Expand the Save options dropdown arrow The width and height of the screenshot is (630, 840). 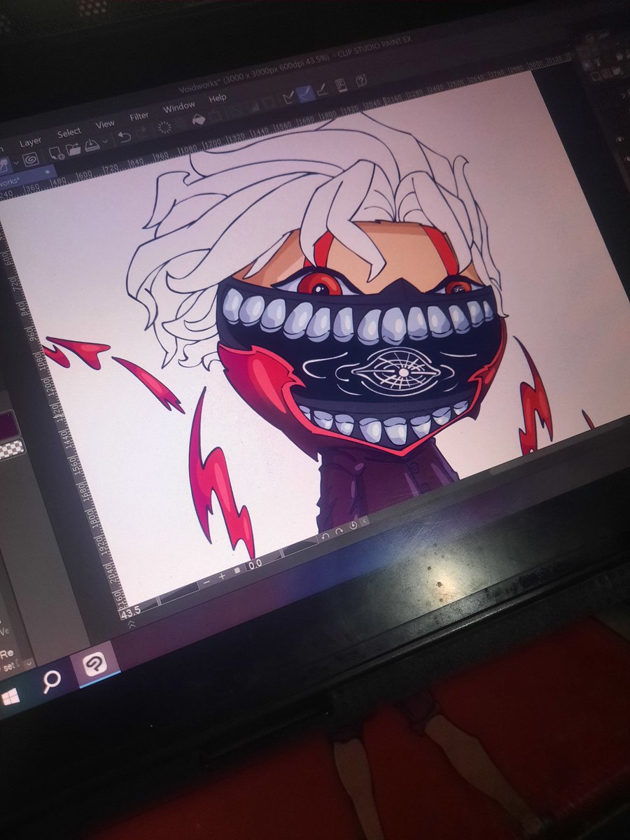click(104, 142)
